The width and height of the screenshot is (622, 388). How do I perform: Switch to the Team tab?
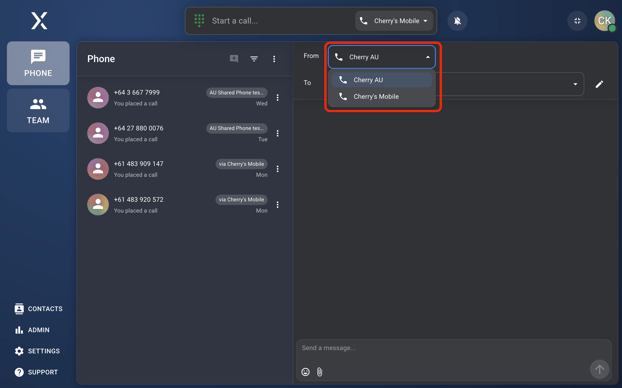(38, 111)
